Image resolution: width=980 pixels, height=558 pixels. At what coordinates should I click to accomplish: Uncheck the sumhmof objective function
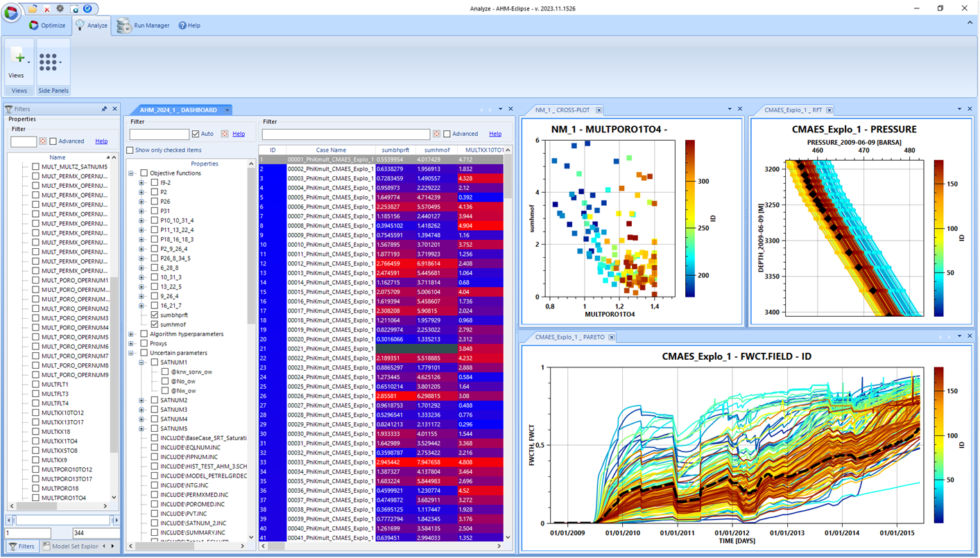[155, 324]
